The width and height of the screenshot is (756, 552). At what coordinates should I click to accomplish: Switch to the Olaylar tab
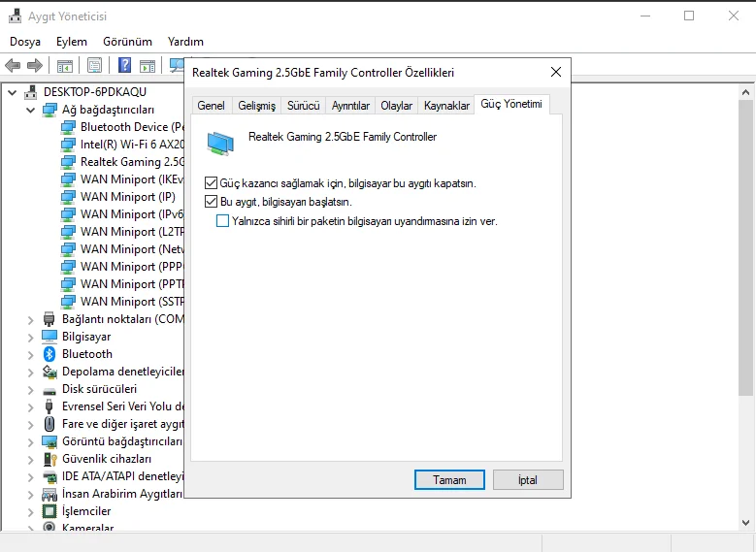(396, 106)
